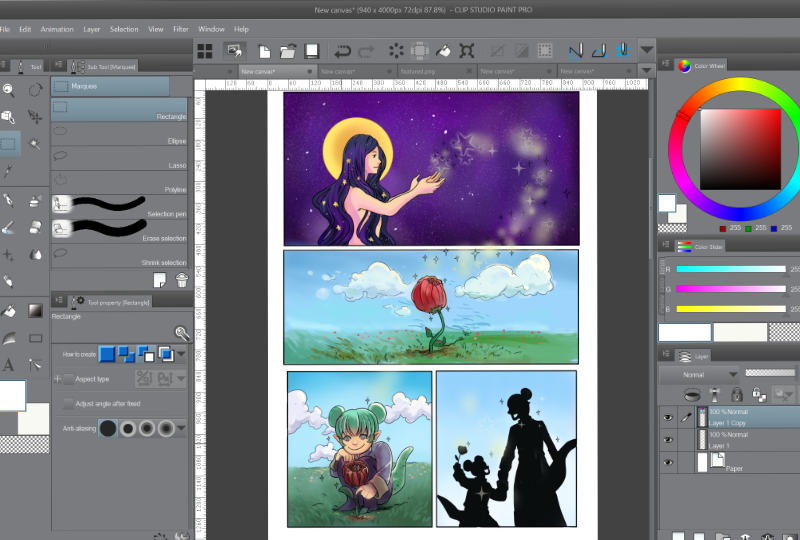Click the Redo arrow icon
This screenshot has height=540, width=800.
click(x=366, y=51)
